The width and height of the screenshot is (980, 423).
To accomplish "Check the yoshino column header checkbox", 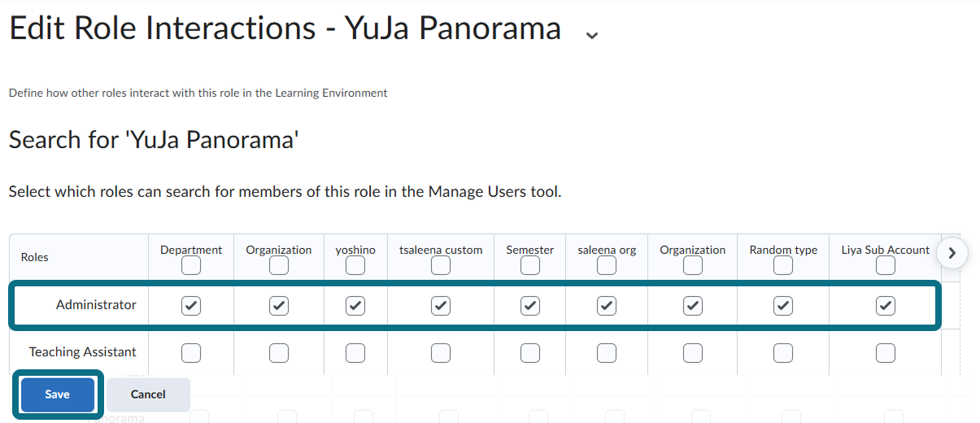I will 355,266.
